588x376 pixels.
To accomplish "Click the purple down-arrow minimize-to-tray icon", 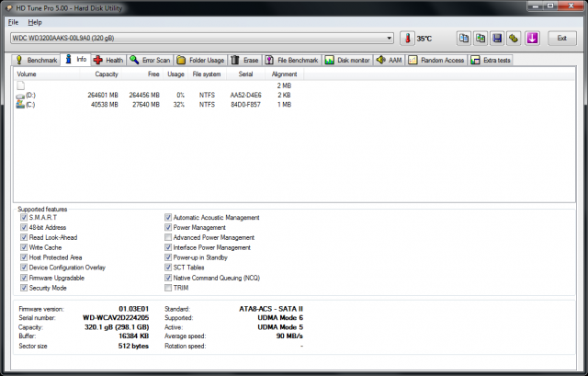I will point(531,39).
